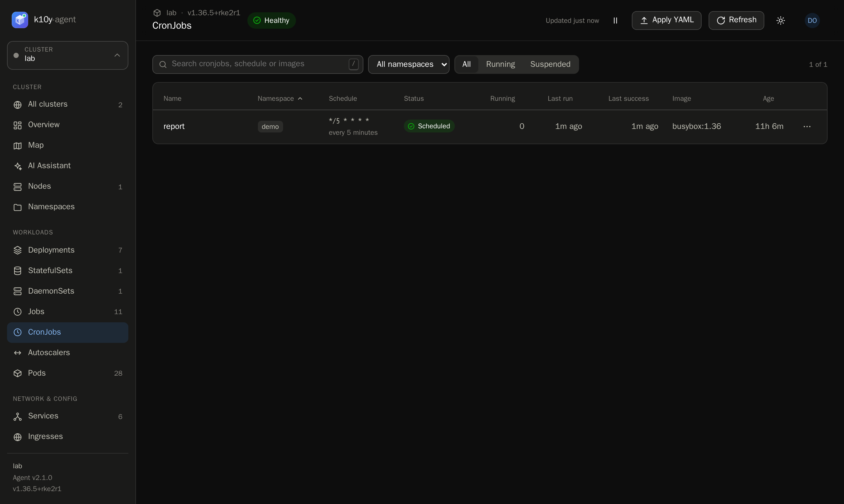Select the All filter tab
The image size is (844, 504).
466,64
